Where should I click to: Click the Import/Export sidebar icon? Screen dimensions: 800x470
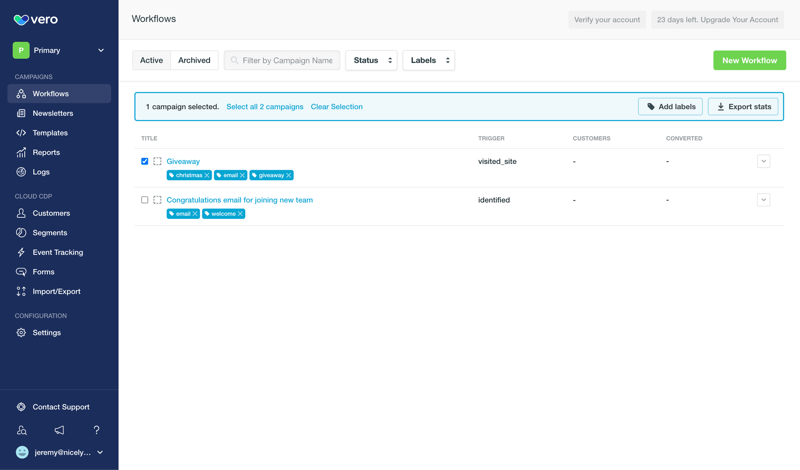click(x=21, y=291)
